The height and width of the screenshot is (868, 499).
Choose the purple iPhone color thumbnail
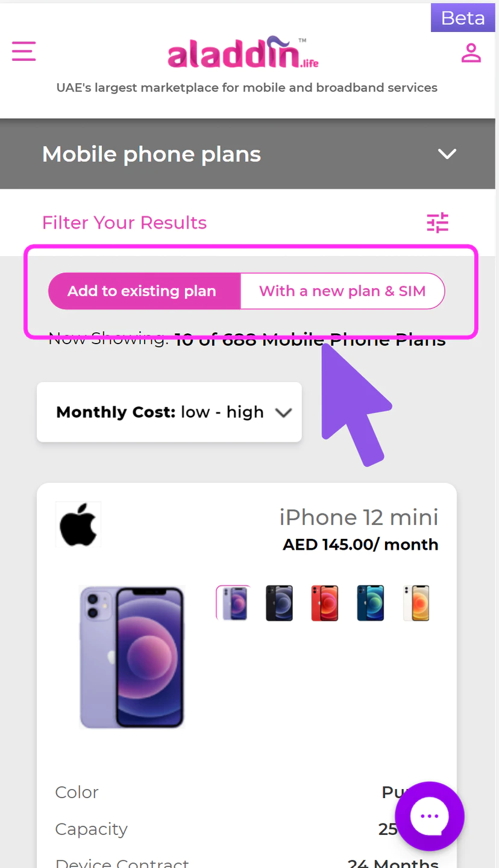(x=233, y=603)
